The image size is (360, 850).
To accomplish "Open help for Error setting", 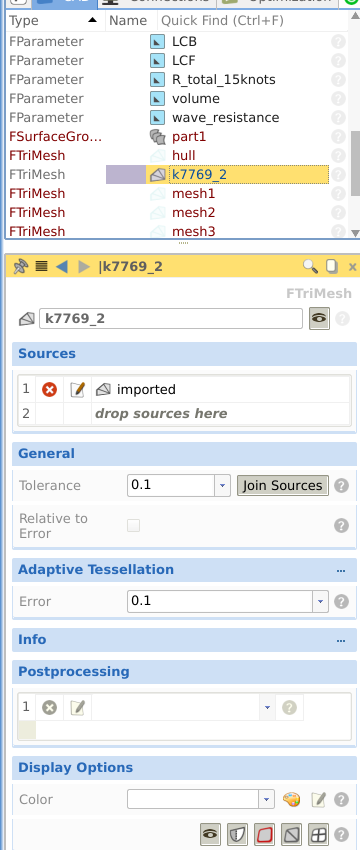I will (341, 601).
